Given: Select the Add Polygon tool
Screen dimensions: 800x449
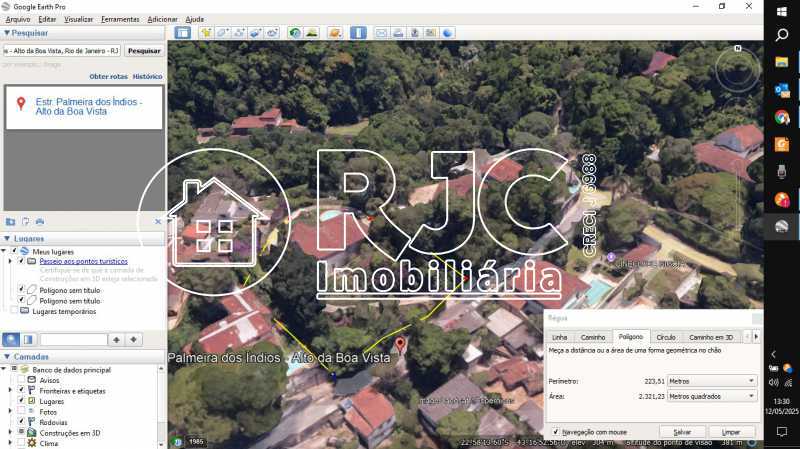Looking at the screenshot, I should [223, 33].
